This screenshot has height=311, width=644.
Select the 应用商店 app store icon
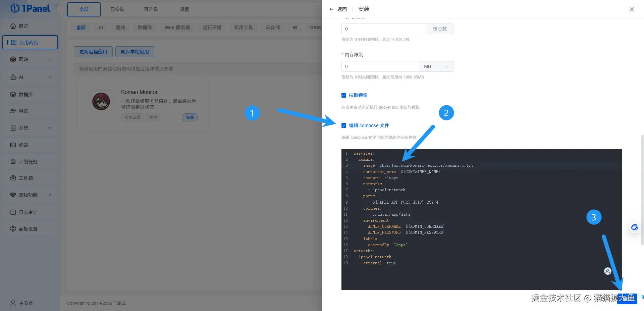tap(14, 43)
